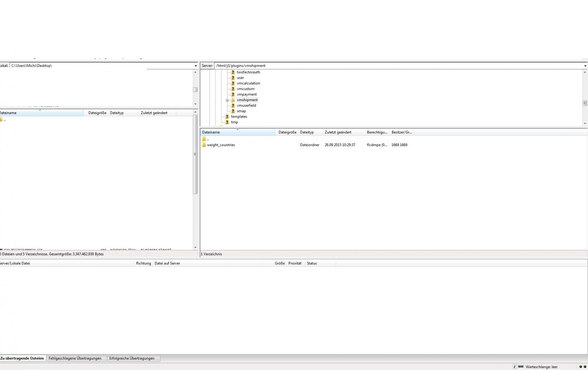This screenshot has height=370, width=588.
Task: Expand the vmshipment tree node
Action: (x=227, y=100)
